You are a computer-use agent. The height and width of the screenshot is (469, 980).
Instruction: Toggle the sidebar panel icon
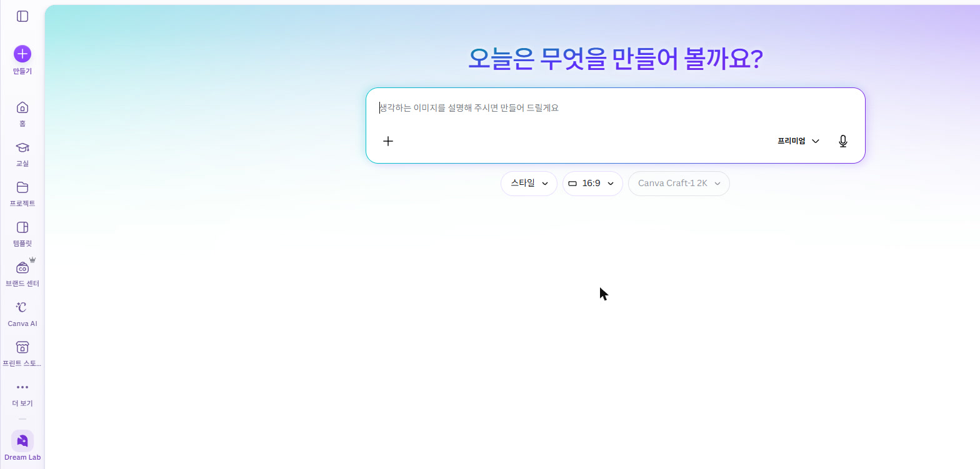pos(22,16)
